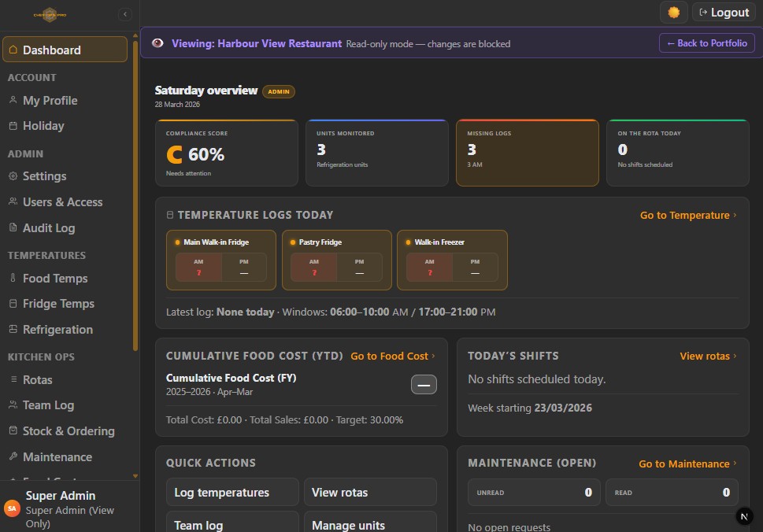Select the Pastry Fridge PM slot
763x532 pixels.
click(359, 267)
